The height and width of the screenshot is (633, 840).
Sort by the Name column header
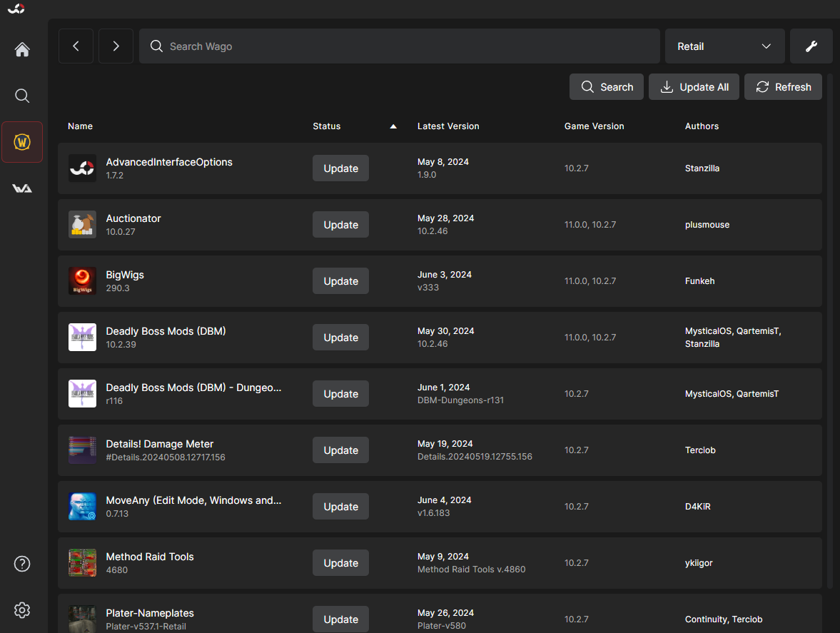pos(81,126)
